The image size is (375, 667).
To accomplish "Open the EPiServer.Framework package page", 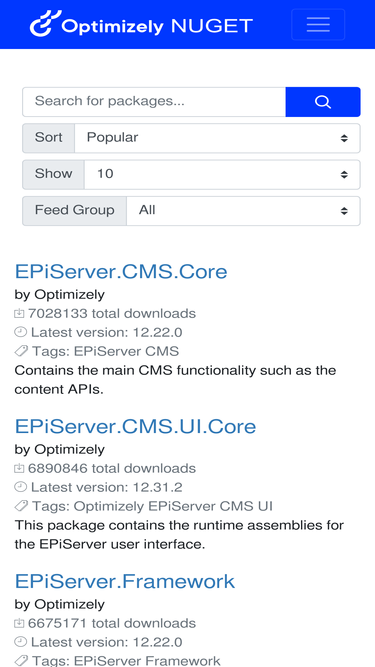I will tap(125, 581).
